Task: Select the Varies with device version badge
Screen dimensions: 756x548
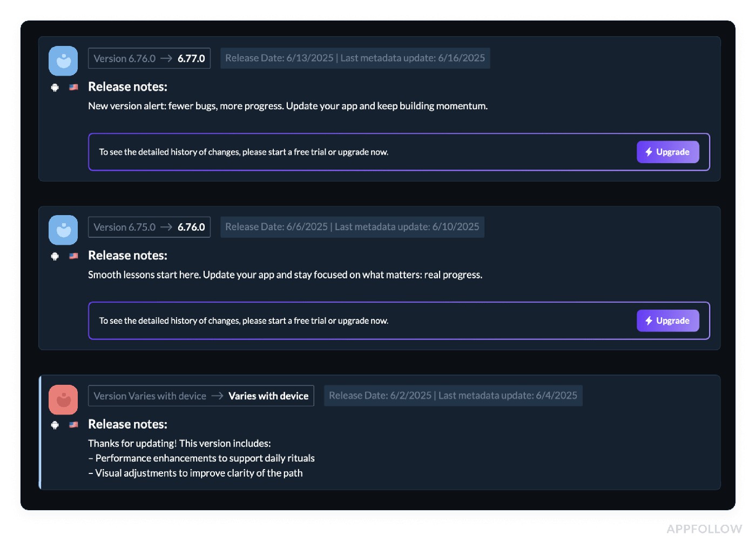Action: click(201, 396)
